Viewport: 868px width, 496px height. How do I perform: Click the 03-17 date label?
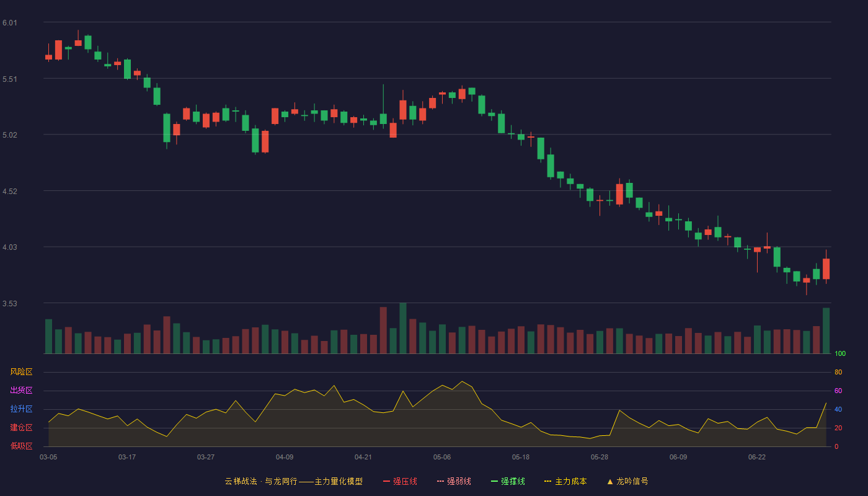click(x=127, y=457)
